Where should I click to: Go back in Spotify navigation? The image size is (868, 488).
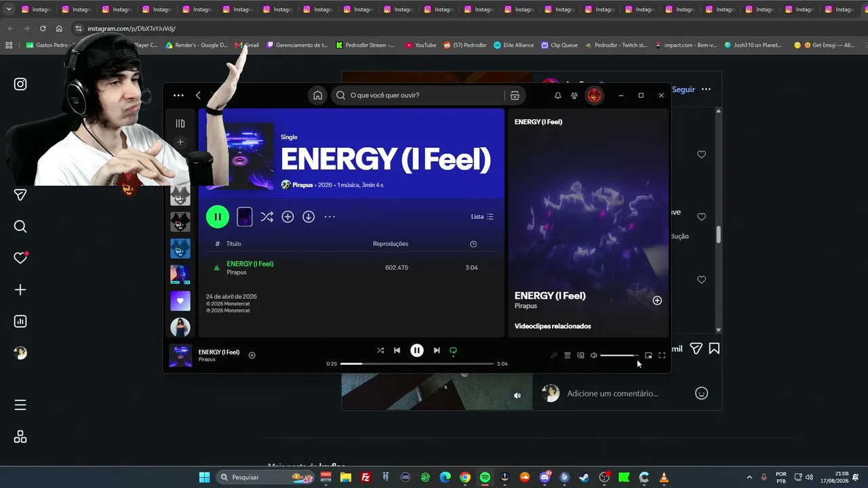198,96
